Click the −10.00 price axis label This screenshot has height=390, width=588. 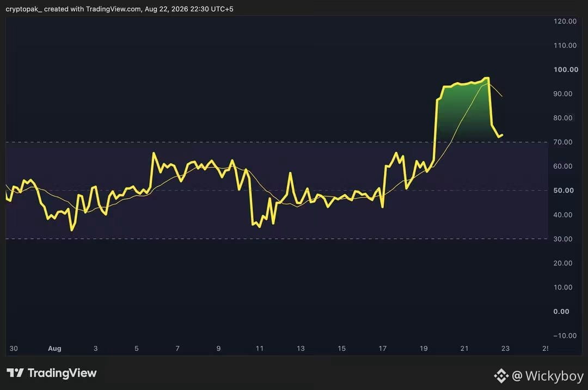[565, 336]
